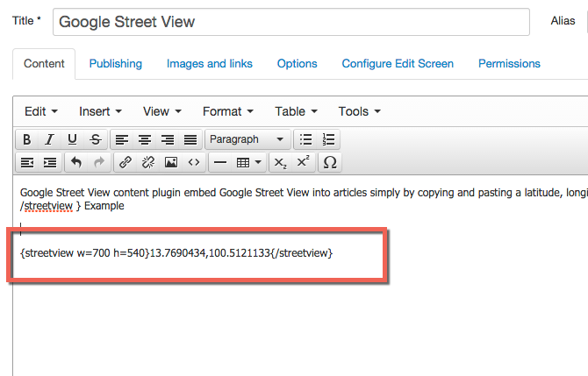This screenshot has height=376, width=588.
Task: Insert a horizontal line
Action: point(220,162)
